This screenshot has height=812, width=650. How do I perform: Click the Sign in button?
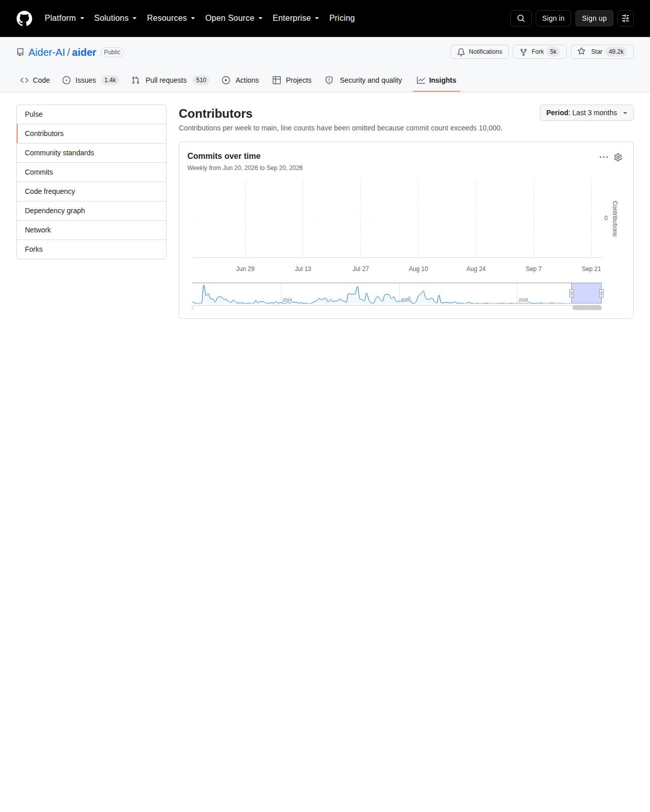[x=554, y=18]
